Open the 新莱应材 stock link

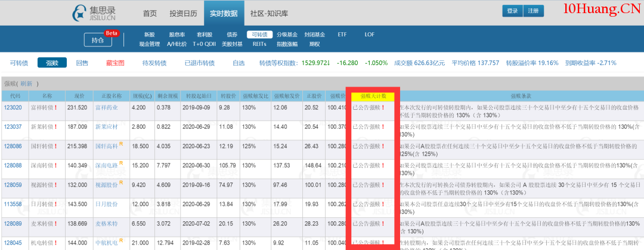pyautogui.click(x=106, y=127)
